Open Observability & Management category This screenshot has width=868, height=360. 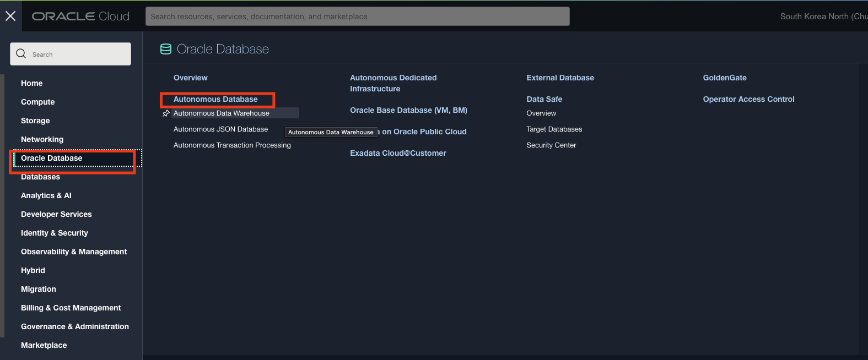(x=74, y=252)
